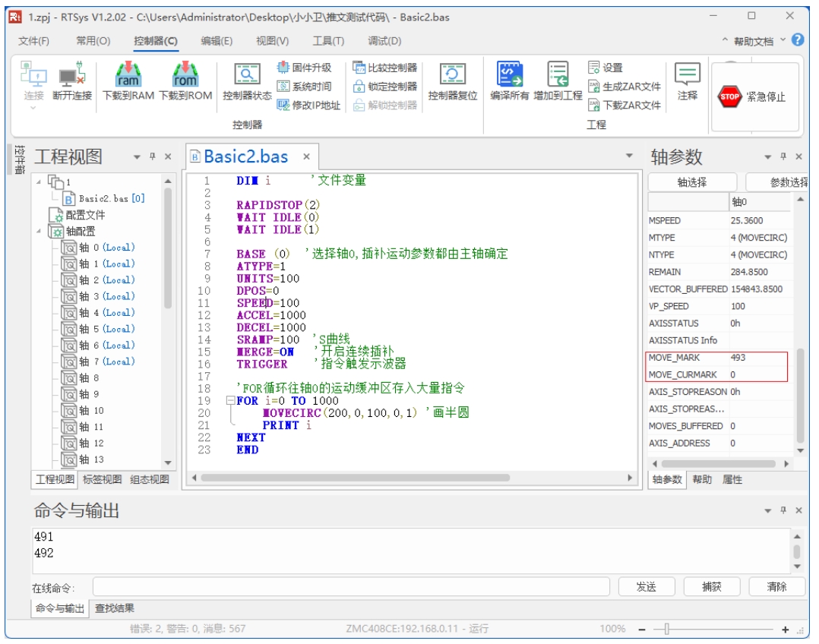This screenshot has height=644, width=819.
Task: Click the 轴选择 axis select button
Action: point(692,182)
